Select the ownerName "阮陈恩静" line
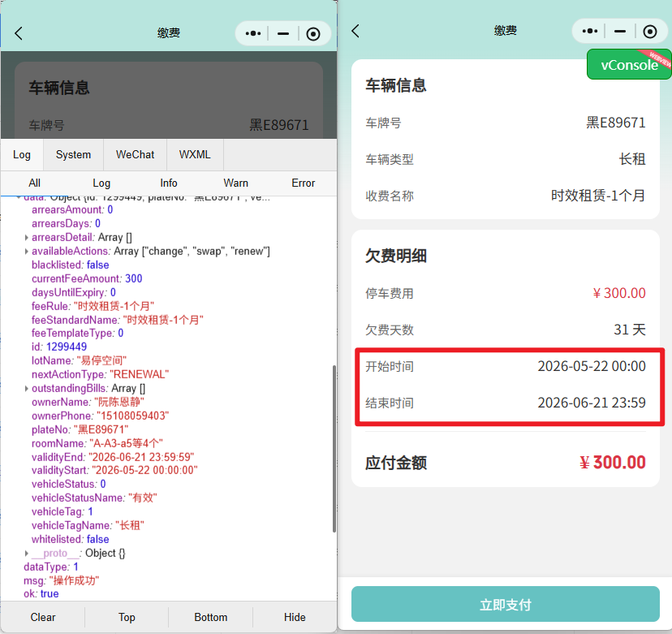This screenshot has height=634, width=672. pyautogui.click(x=88, y=402)
